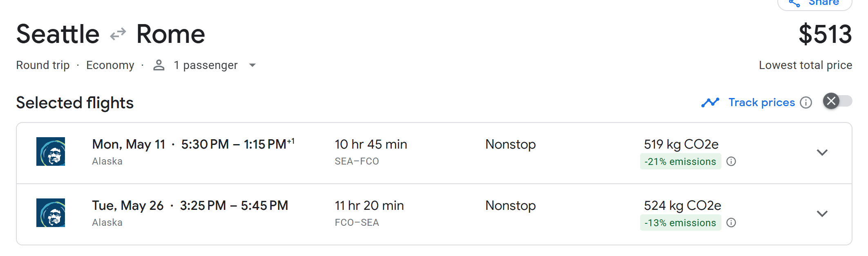Click the passenger person icon
The image size is (868, 256).
point(159,65)
